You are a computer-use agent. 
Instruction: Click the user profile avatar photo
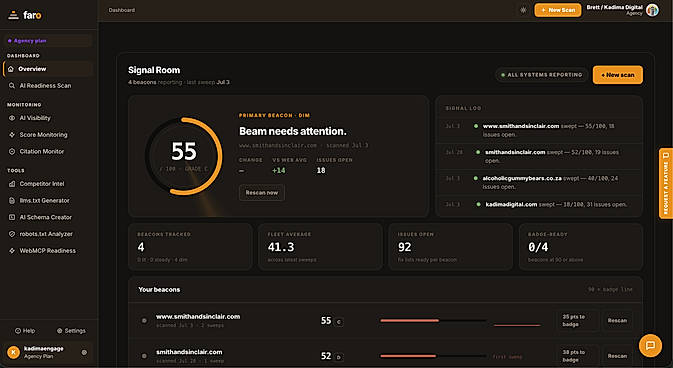pyautogui.click(x=652, y=10)
